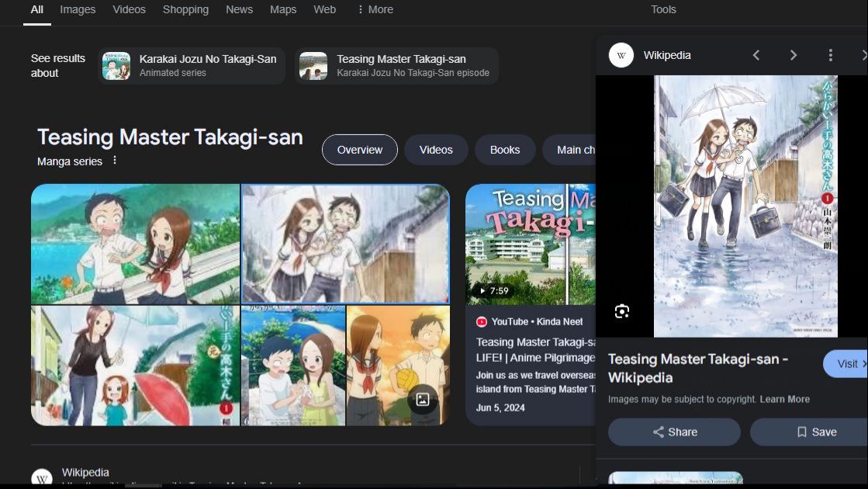This screenshot has width=868, height=489.
Task: Go to the News search tab
Action: click(x=239, y=9)
